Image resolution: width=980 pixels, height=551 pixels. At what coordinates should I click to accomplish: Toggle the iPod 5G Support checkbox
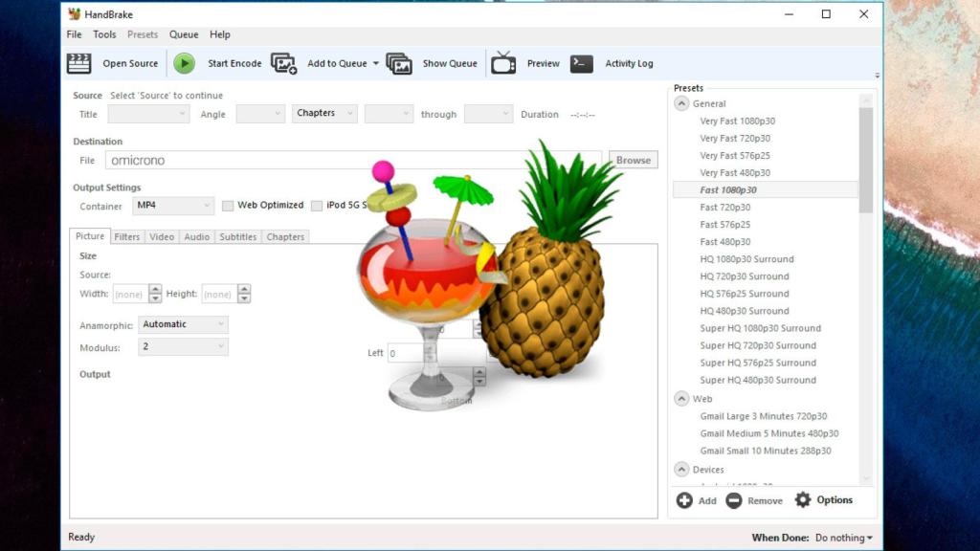[x=317, y=206]
